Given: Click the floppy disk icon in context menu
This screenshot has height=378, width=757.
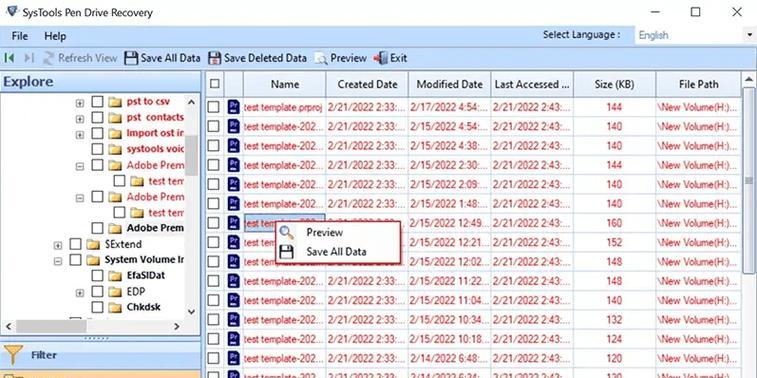Looking at the screenshot, I should point(287,252).
